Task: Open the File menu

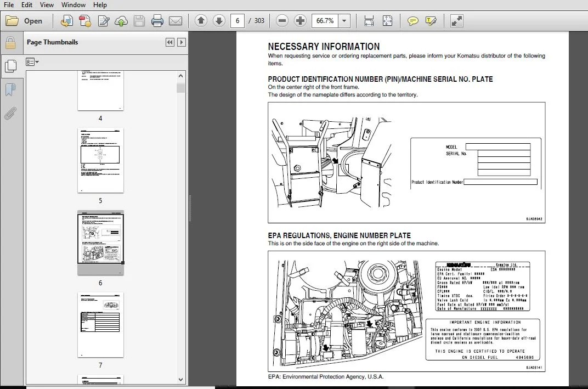Action: [x=9, y=5]
